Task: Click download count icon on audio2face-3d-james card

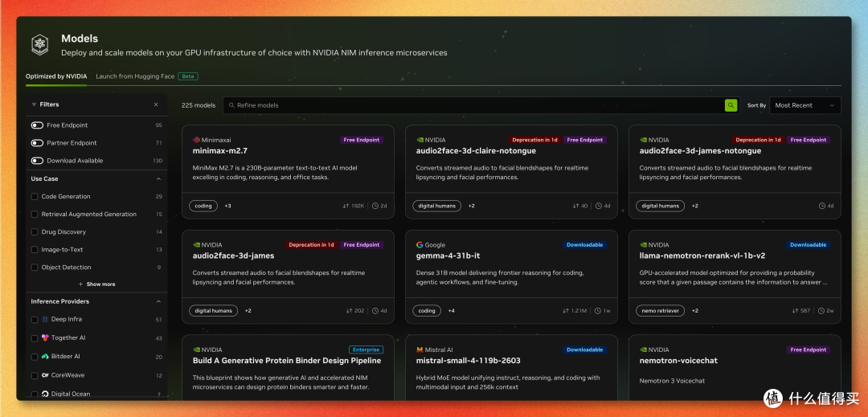Action: tap(350, 311)
